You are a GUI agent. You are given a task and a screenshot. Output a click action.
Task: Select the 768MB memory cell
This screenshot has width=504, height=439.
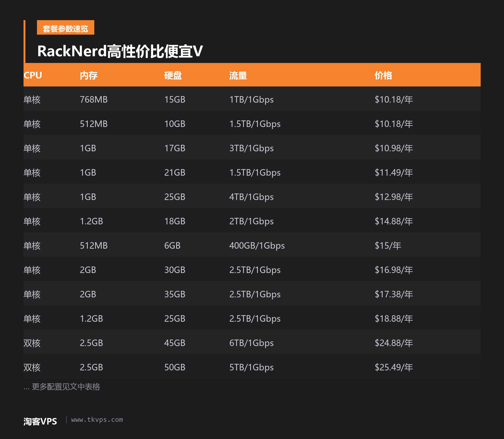[x=94, y=99]
